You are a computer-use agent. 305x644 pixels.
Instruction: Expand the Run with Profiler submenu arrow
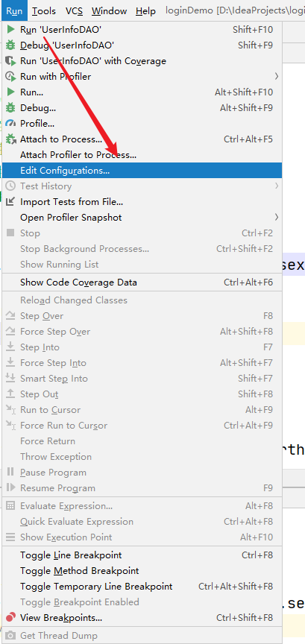coord(277,76)
